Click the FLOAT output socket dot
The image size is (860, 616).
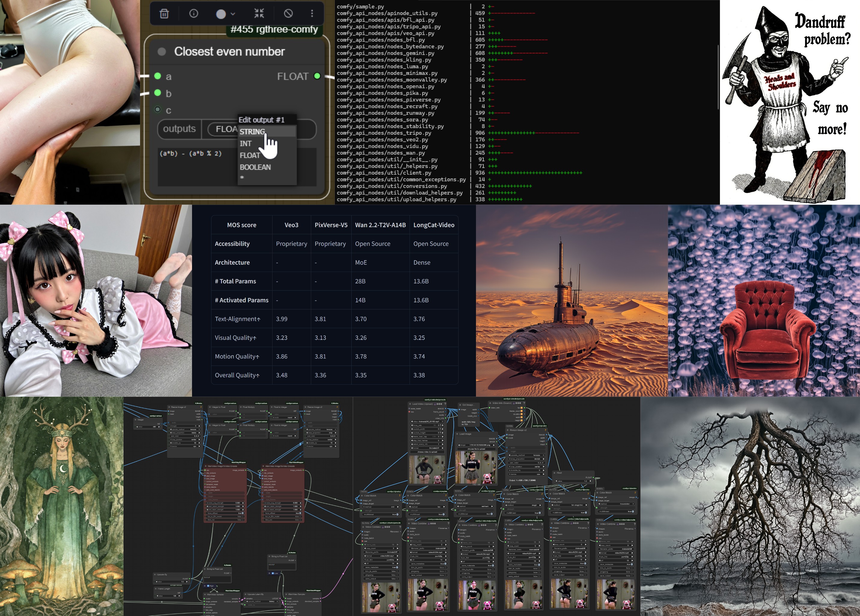coord(317,76)
